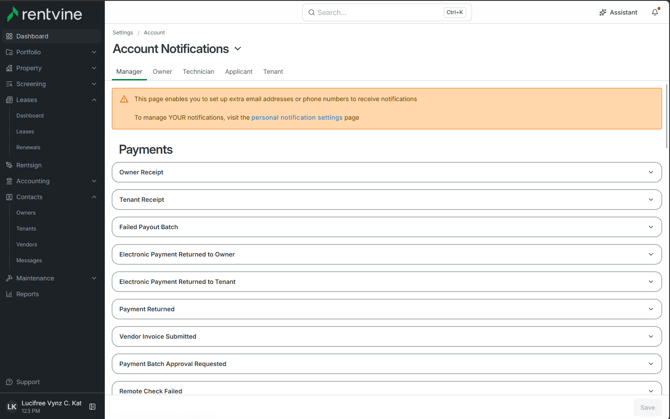Switch to the Tenant tab
Screen dimensions: 670x419
(273, 71)
